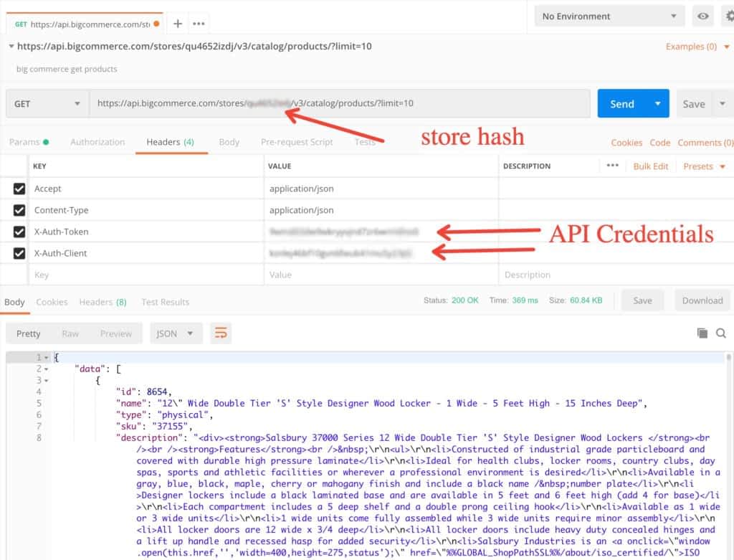The image size is (734, 560).
Task: Open a new request tab with plus icon
Action: coord(178,24)
